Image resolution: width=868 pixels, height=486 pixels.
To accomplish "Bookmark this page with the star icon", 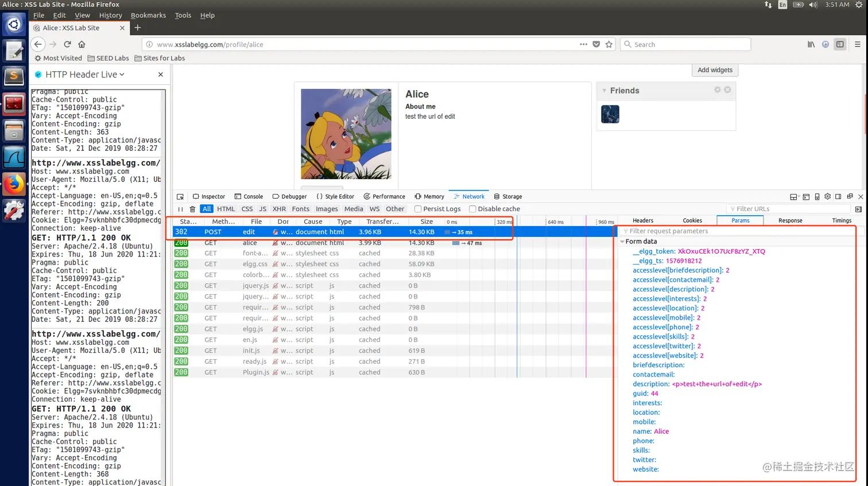I will pos(609,44).
